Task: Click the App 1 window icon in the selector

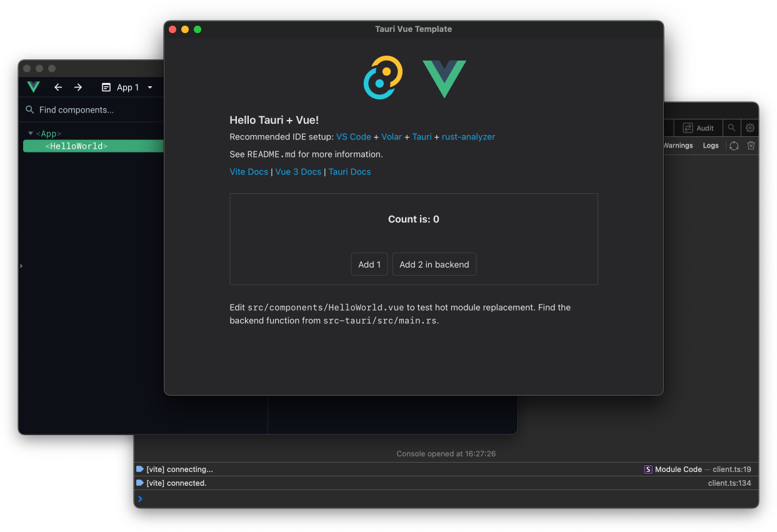Action: pos(106,88)
